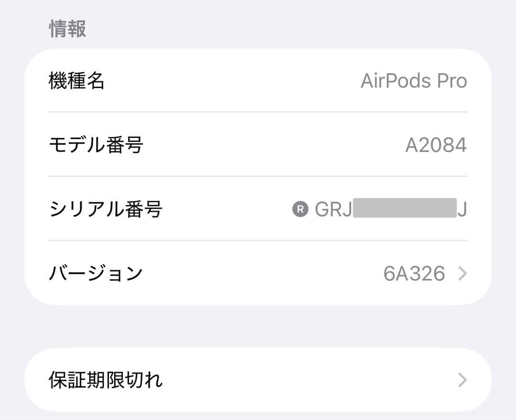Screen dimensions: 516x420
Task: Tap the GRJ serial number prefix text
Action: coord(333,209)
